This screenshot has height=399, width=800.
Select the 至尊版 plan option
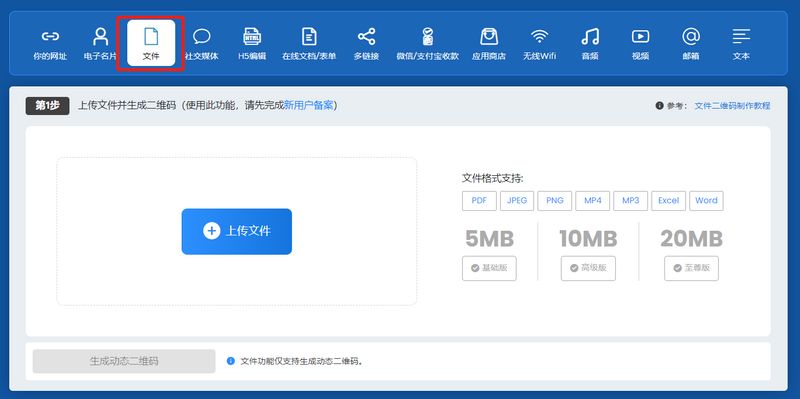(691, 268)
